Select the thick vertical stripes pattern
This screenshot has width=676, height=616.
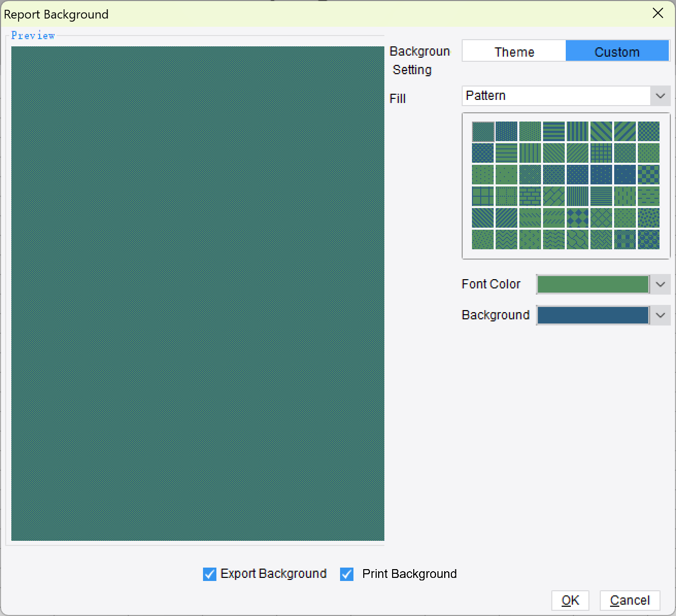tap(578, 131)
